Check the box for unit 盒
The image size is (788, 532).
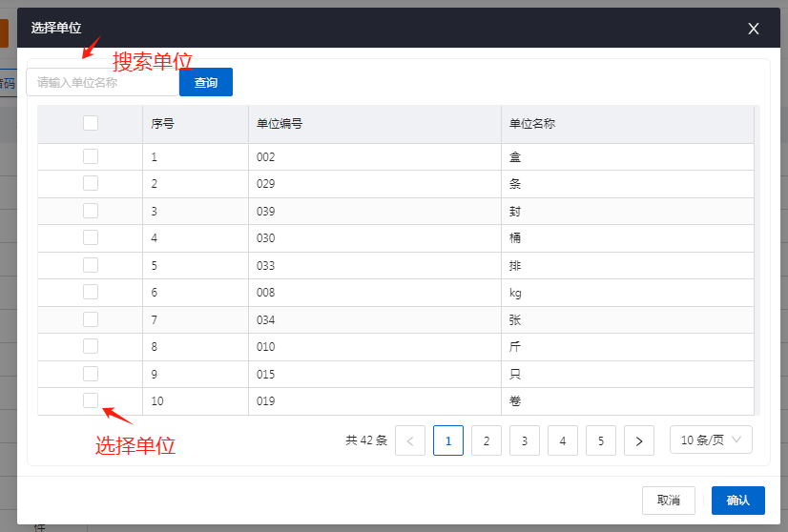pos(91,156)
